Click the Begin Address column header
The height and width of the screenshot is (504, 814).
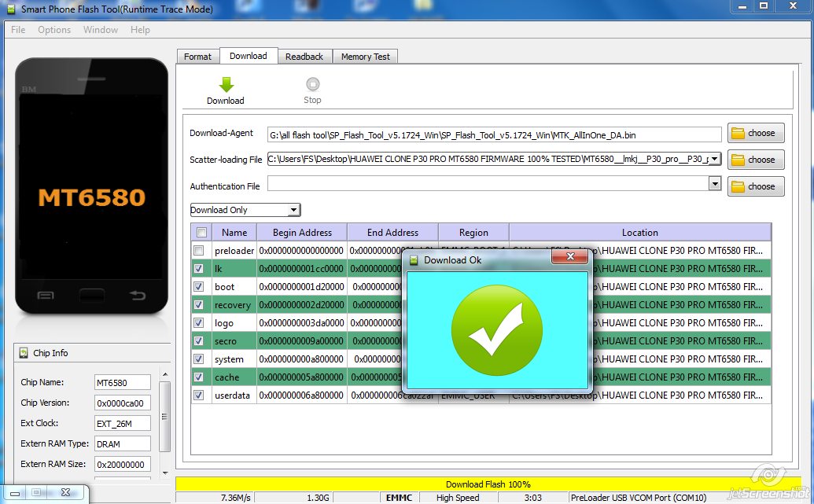click(302, 233)
